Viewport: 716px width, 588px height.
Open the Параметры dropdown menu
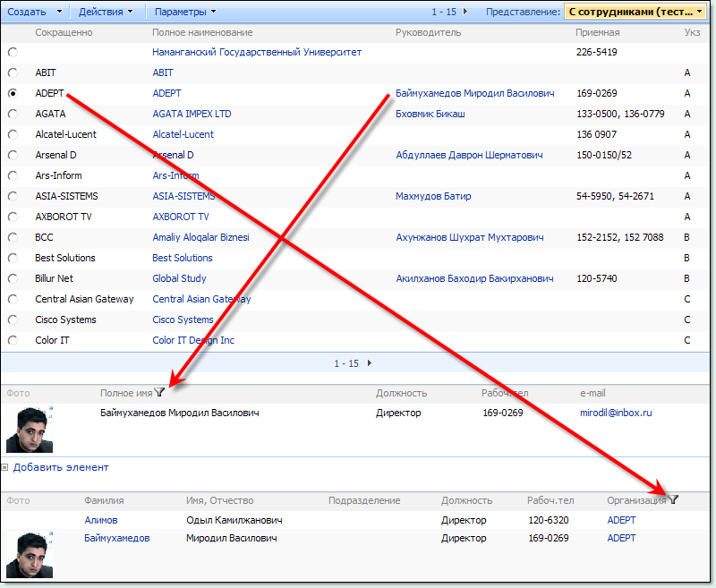(185, 12)
